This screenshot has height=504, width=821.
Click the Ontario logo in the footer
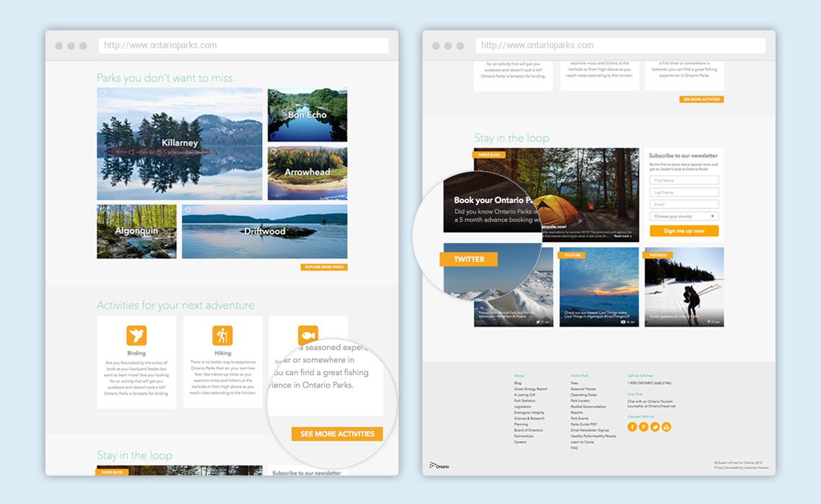coord(439,465)
